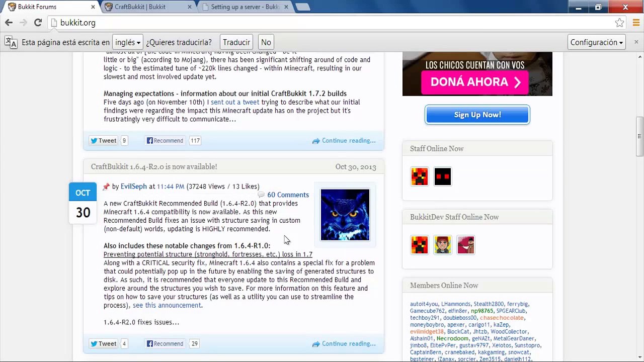Viewport: 644px width, 362px height.
Task: Close the Bukkit Forums tab
Action: [x=93, y=7]
